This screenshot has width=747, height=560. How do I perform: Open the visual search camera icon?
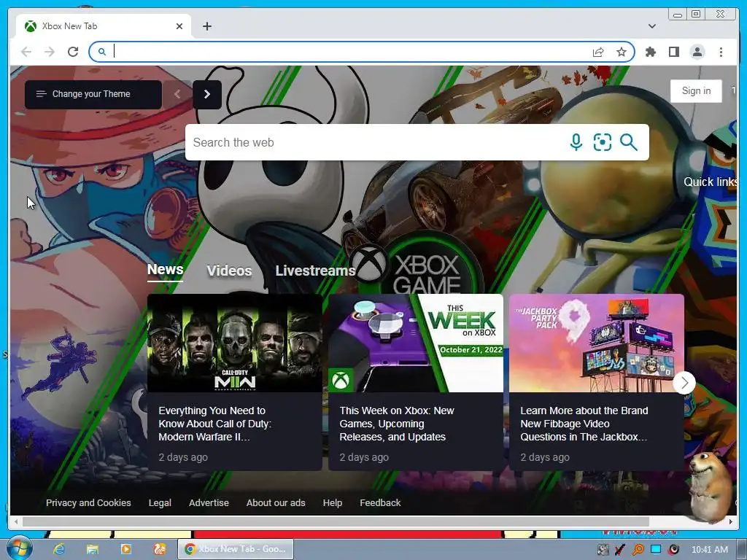point(602,142)
